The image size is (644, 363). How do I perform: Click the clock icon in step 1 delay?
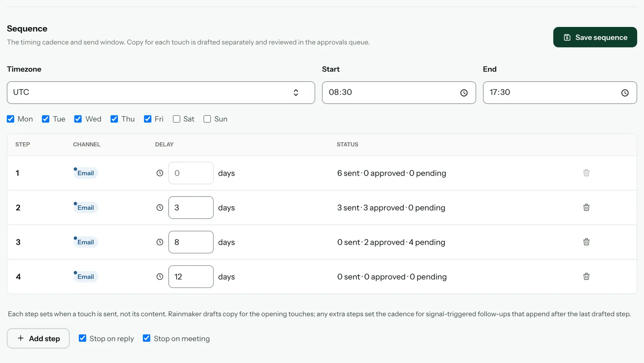(x=160, y=173)
